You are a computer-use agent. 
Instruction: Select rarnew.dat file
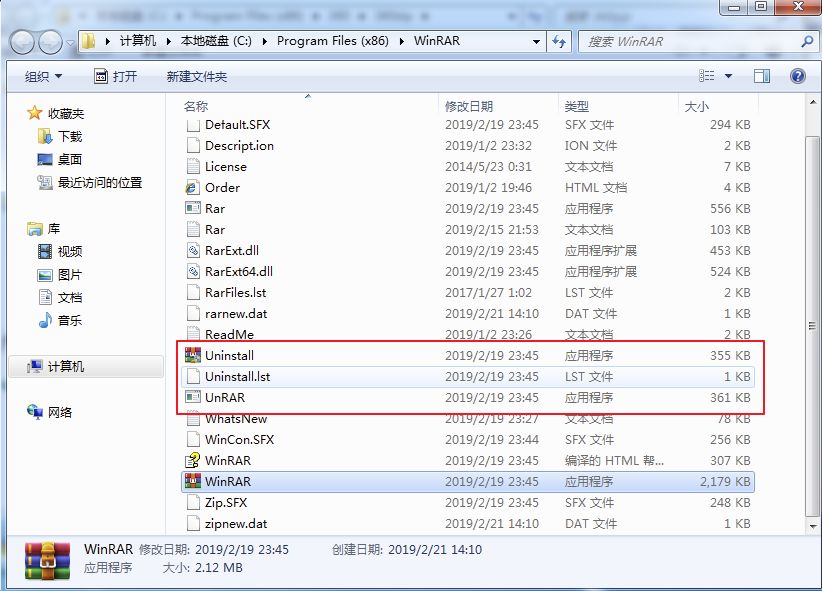click(468, 313)
